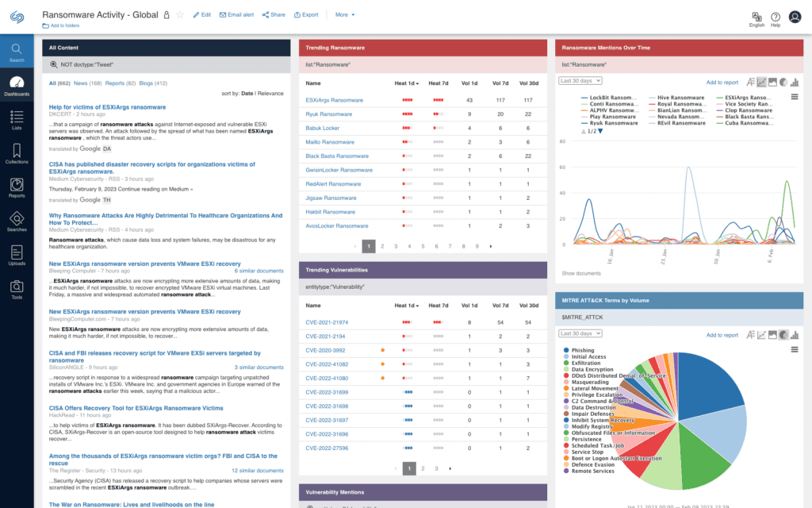Switch Ransomware Mentions chart to text view
The width and height of the screenshot is (812, 508).
pyautogui.click(x=750, y=82)
